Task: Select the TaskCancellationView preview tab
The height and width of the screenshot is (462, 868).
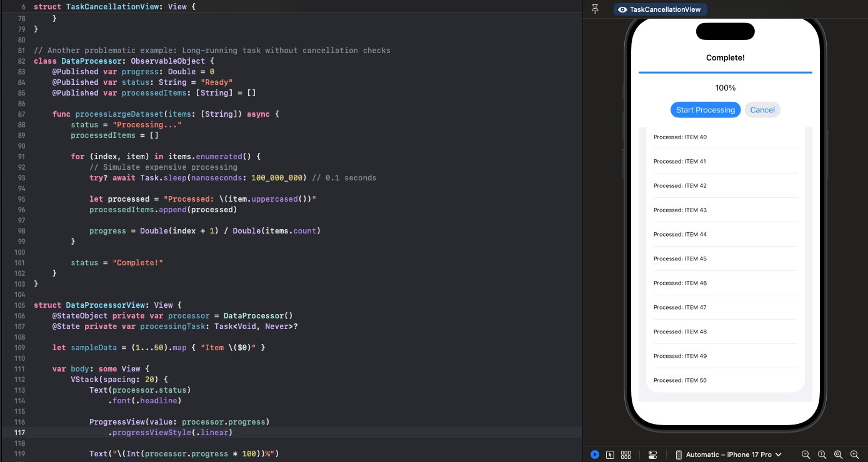Action: [660, 9]
